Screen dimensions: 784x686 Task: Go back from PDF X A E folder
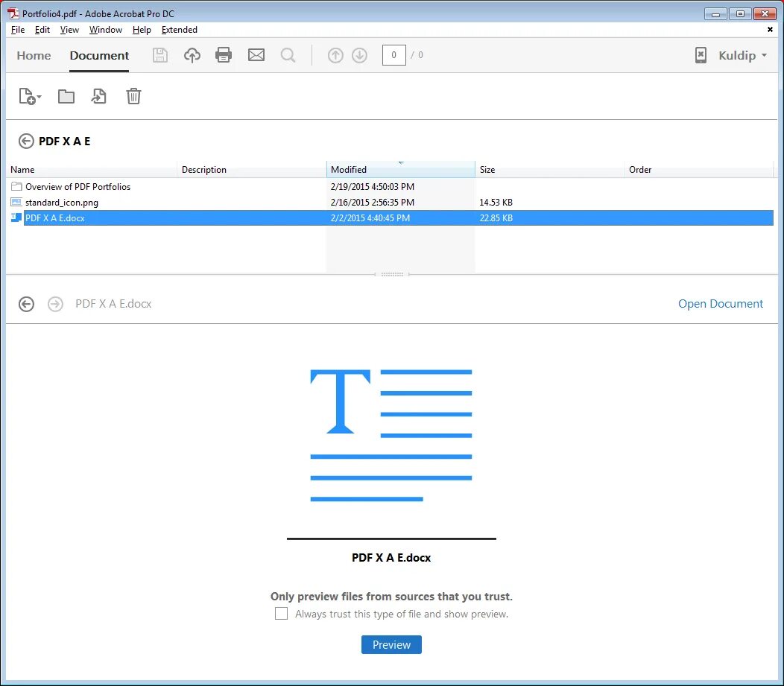26,142
